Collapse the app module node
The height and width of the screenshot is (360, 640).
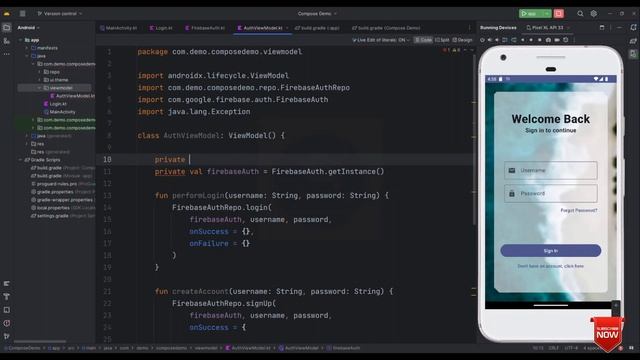[x=20, y=40]
